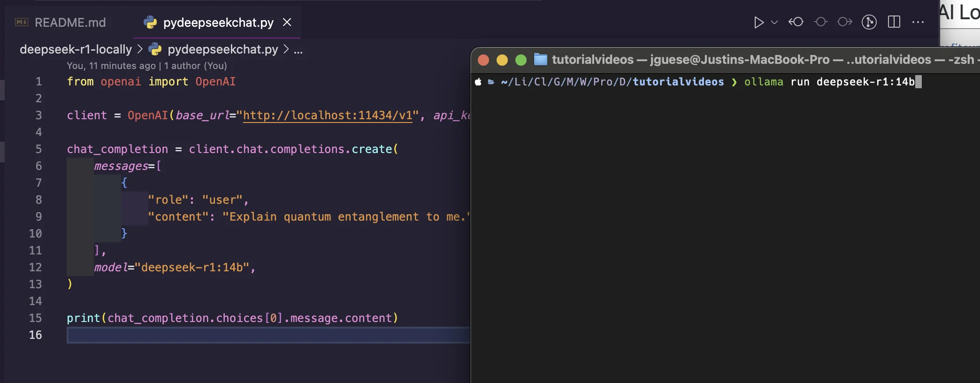Image resolution: width=980 pixels, height=383 pixels.
Task: Click the "role": "user" line
Action: (x=198, y=200)
